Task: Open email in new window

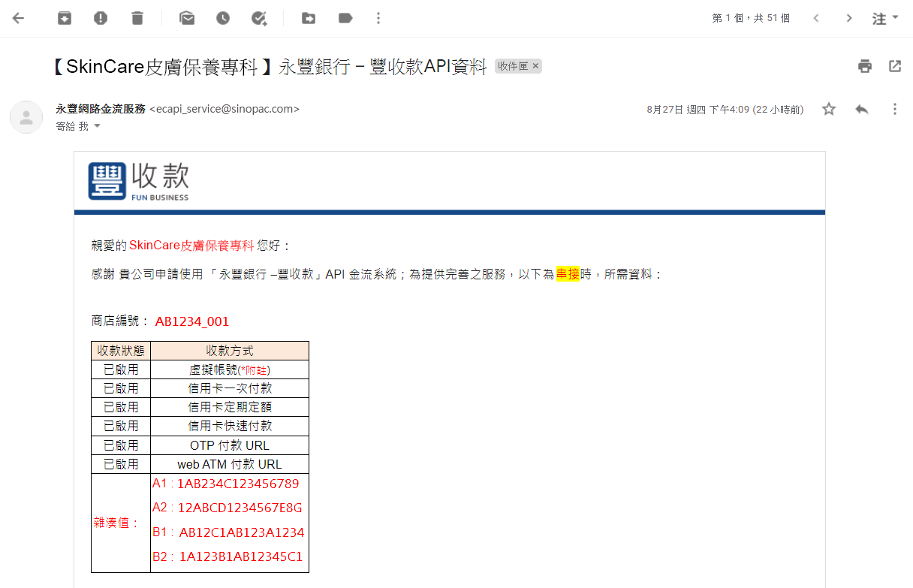Action: click(895, 66)
